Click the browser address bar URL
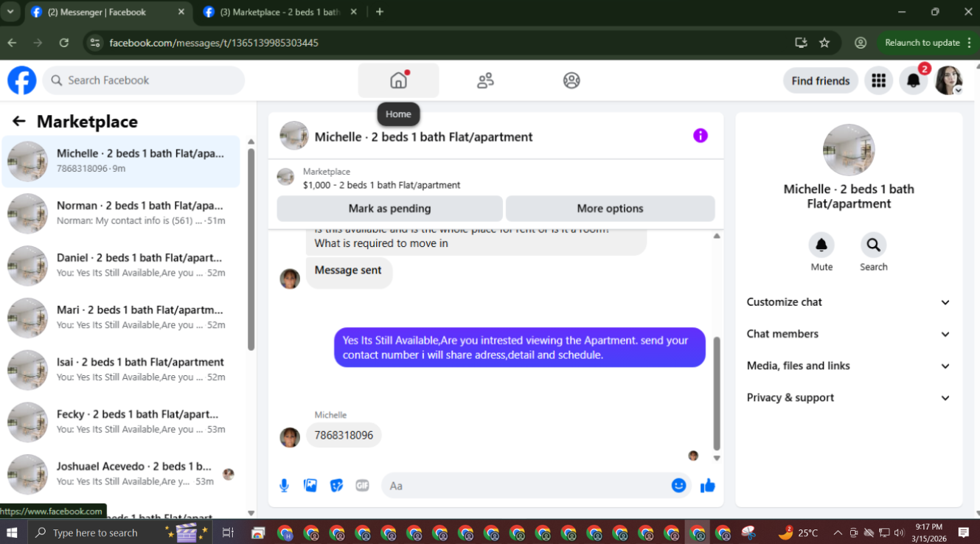Image resolution: width=980 pixels, height=544 pixels. pos(214,43)
